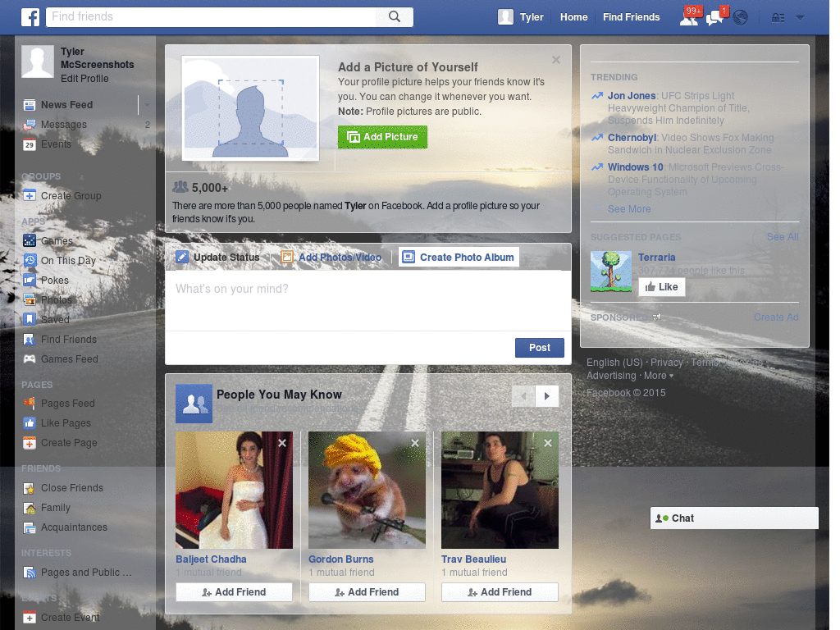Open Find Friends in sidebar
Image resolution: width=840 pixels, height=630 pixels.
[x=69, y=340]
